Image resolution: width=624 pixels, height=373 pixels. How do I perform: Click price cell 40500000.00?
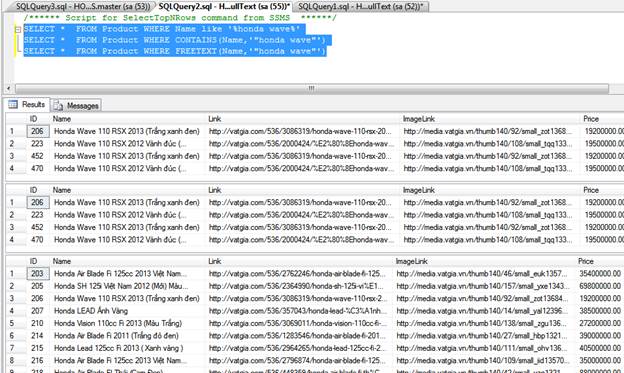600,348
